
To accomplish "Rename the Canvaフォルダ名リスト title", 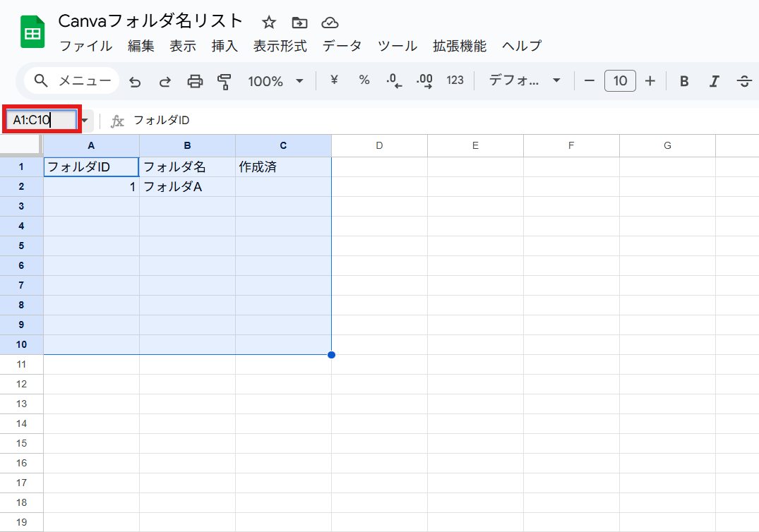I will coord(150,20).
